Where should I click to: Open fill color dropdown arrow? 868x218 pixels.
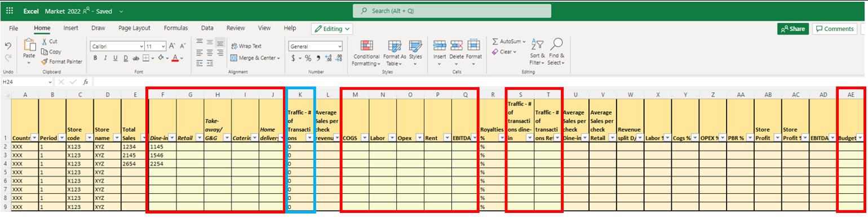[167, 58]
